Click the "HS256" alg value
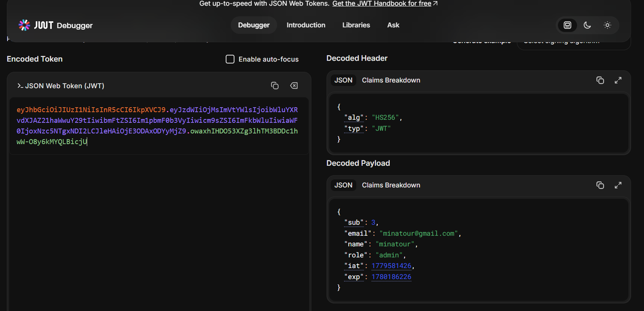 (385, 117)
